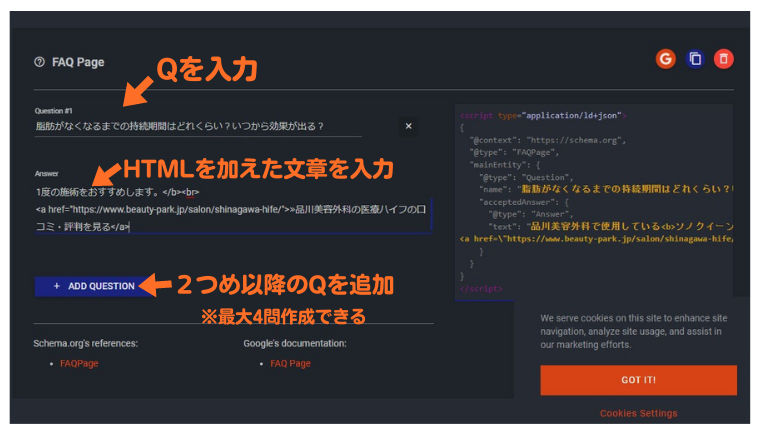
Task: Copy the generated markup with copy icon
Action: tap(695, 59)
